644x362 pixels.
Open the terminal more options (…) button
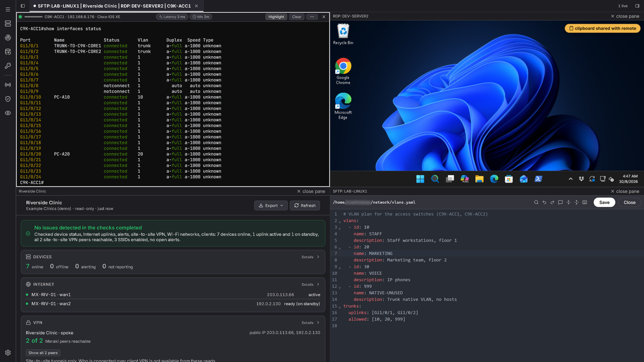312,17
